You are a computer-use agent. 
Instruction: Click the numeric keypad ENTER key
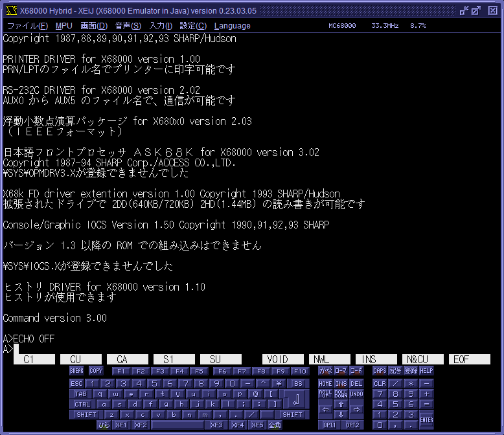click(x=426, y=419)
